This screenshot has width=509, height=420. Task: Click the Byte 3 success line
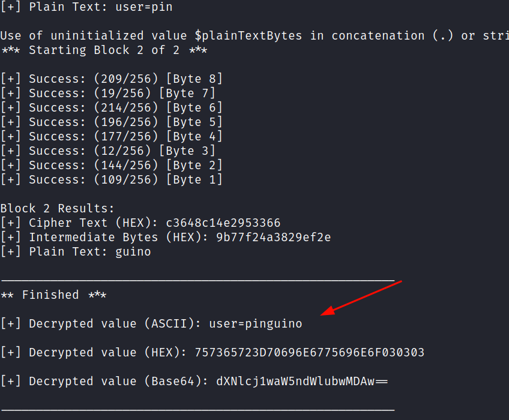(108, 151)
